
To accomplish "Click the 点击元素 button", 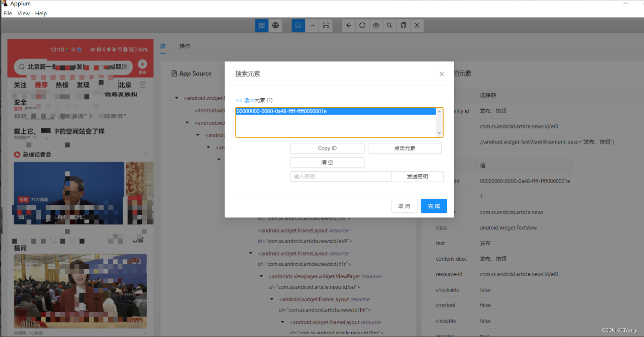I will tap(405, 148).
